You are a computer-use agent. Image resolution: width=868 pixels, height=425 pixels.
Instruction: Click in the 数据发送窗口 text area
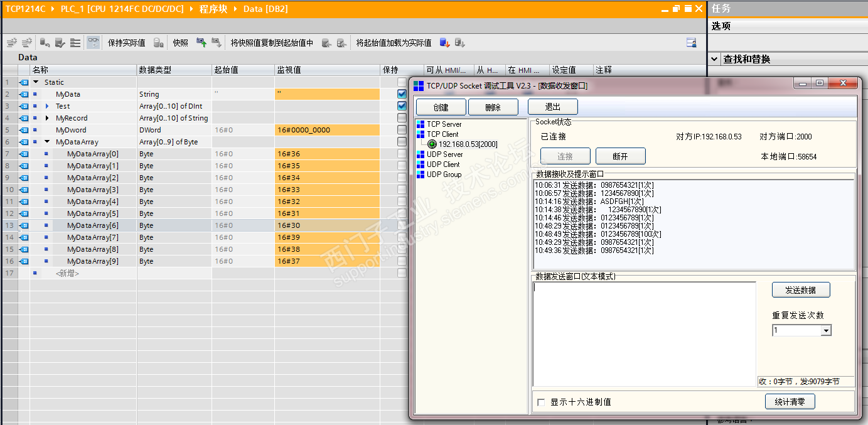point(644,334)
